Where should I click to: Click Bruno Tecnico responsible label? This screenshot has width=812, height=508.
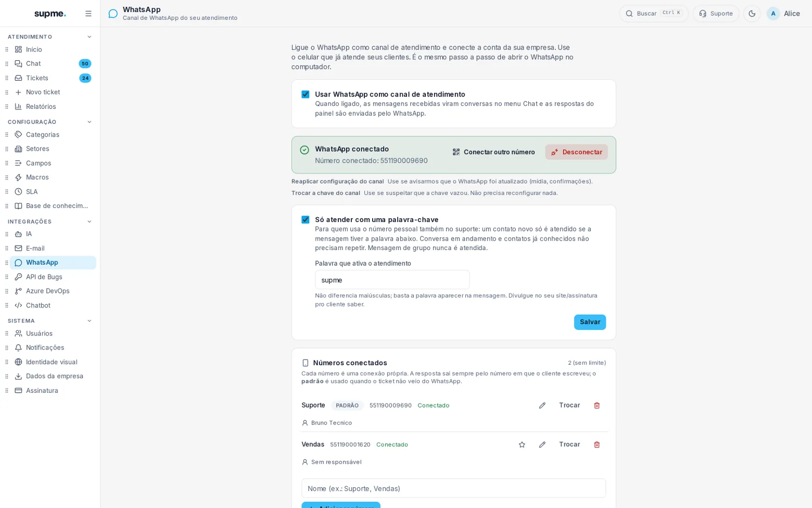(x=332, y=423)
